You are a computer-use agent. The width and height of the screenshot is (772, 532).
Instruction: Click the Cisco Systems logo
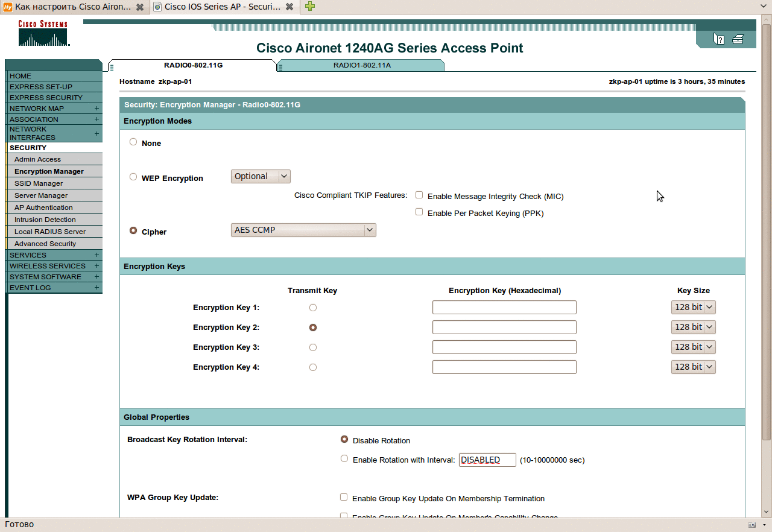[x=43, y=34]
